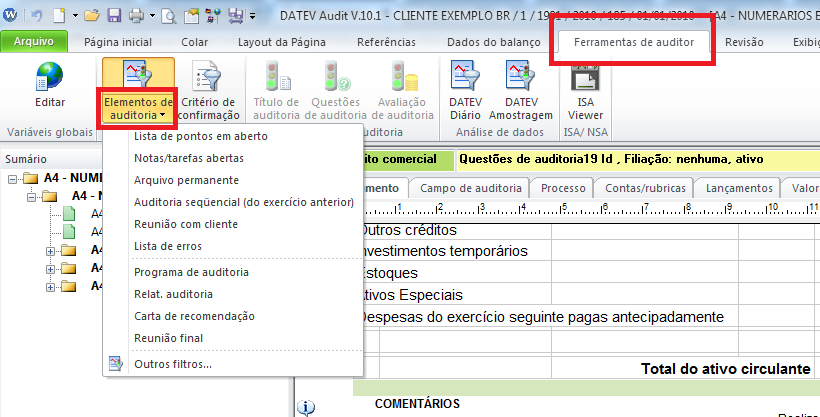The height and width of the screenshot is (417, 820).
Task: Click the language flags globe icon
Action: pos(213,16)
